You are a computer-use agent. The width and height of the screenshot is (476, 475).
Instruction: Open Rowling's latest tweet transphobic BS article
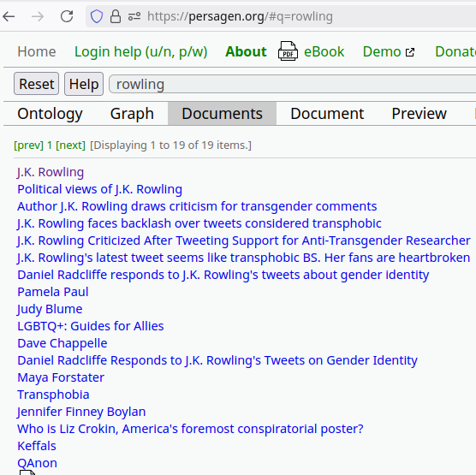tap(244, 258)
